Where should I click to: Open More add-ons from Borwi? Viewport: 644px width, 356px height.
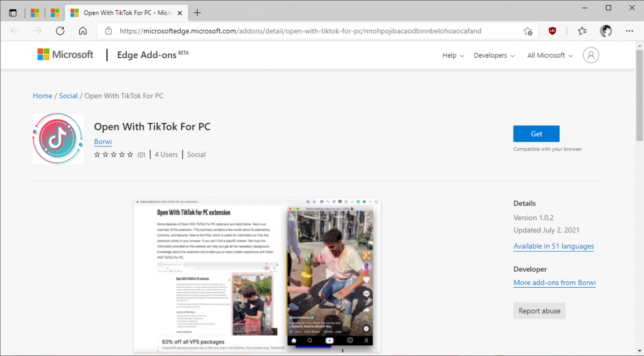click(x=555, y=283)
